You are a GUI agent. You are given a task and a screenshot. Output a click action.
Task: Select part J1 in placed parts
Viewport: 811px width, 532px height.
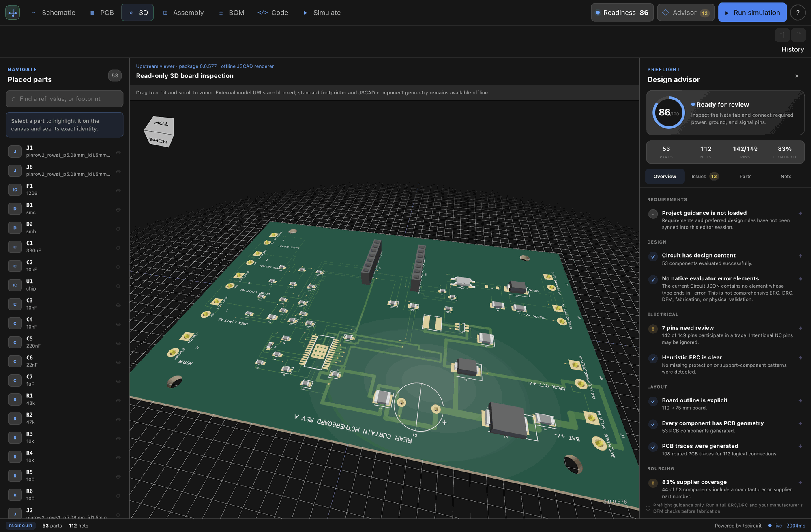(64, 152)
